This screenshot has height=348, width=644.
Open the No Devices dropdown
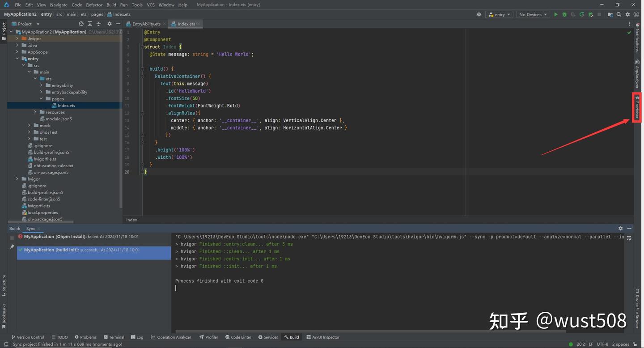(533, 14)
